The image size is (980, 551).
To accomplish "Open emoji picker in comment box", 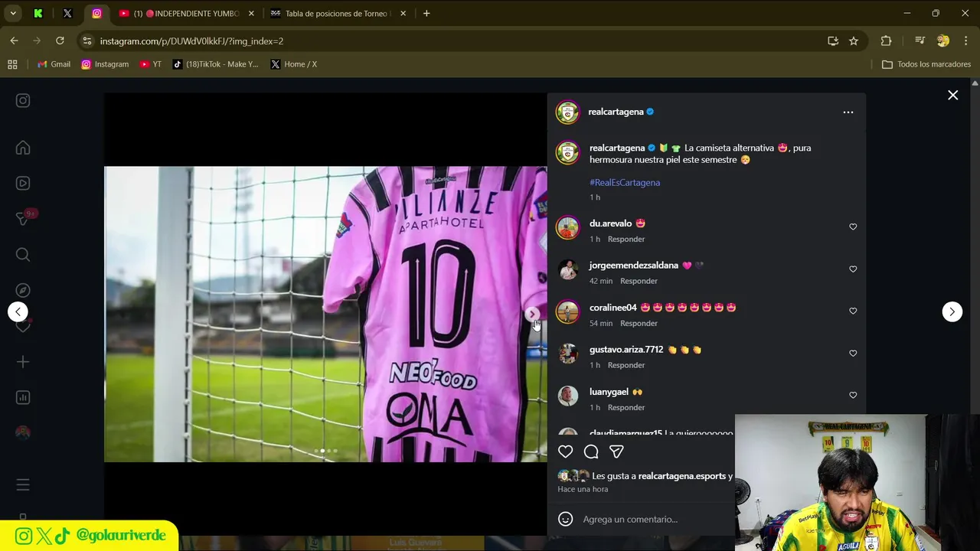I will [x=565, y=519].
